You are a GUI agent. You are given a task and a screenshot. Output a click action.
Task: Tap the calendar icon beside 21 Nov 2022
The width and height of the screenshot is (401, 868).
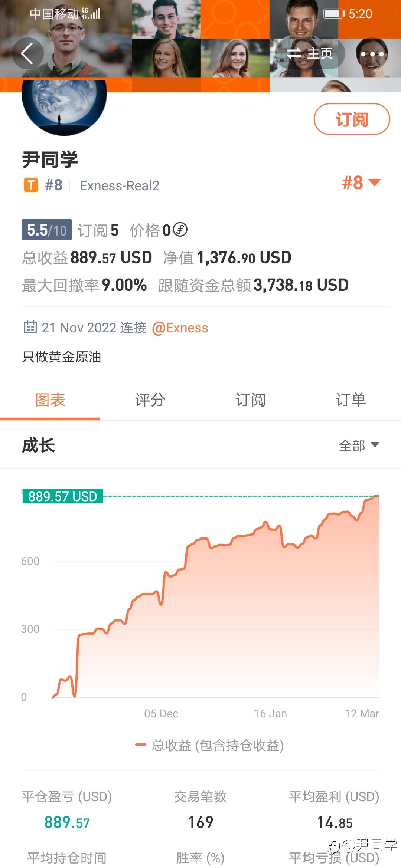(x=30, y=327)
